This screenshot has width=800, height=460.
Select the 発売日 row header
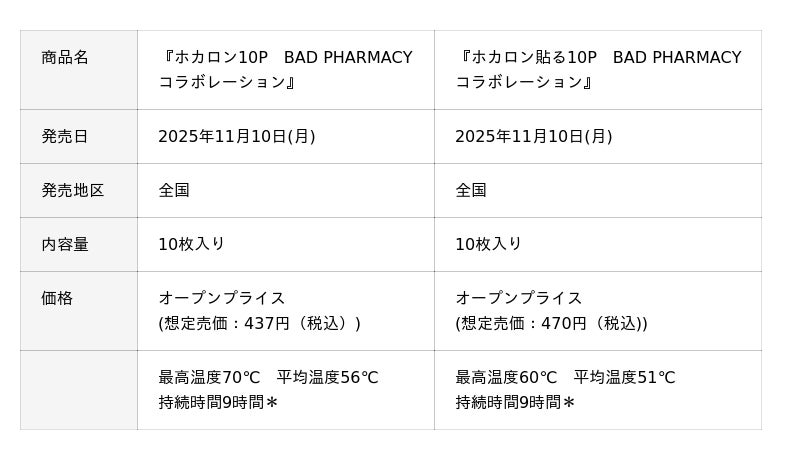pos(65,137)
